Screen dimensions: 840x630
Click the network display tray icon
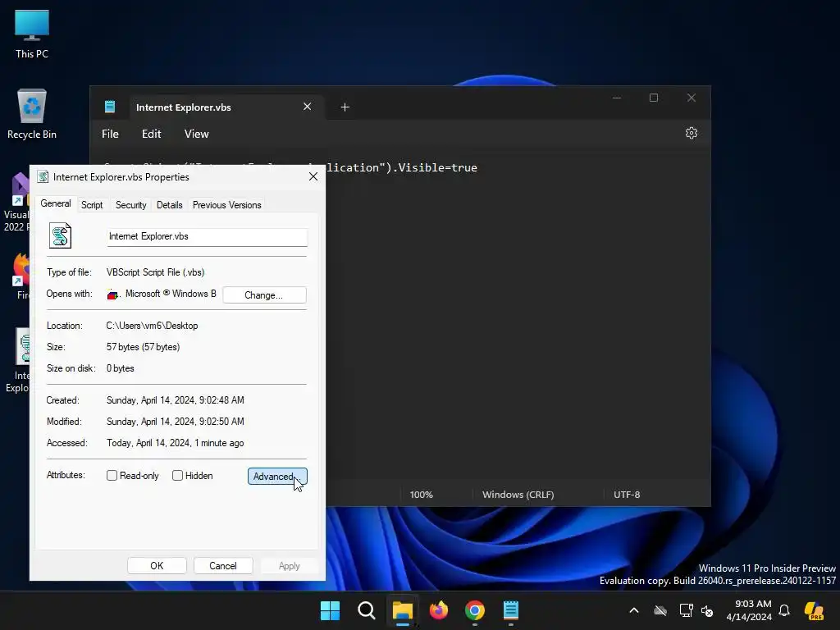(686, 610)
